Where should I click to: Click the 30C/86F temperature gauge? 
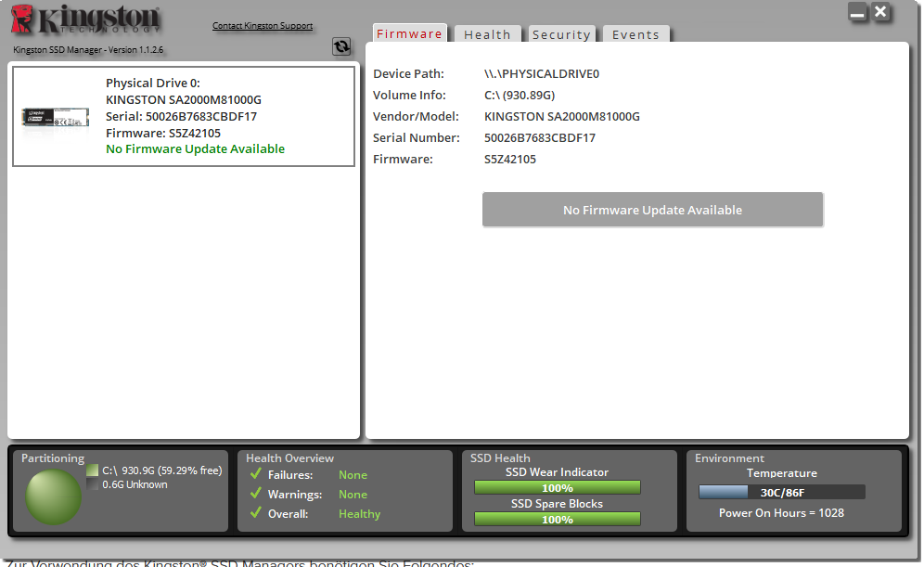(x=784, y=491)
